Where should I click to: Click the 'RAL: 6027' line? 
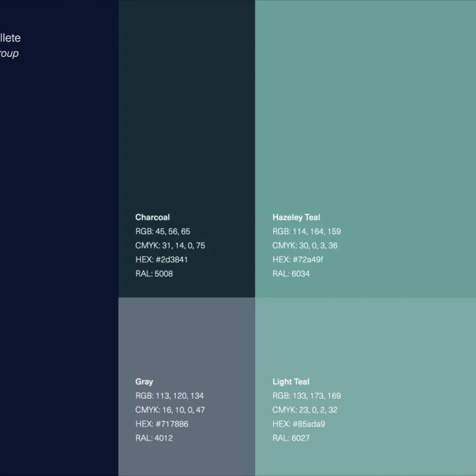(x=291, y=438)
